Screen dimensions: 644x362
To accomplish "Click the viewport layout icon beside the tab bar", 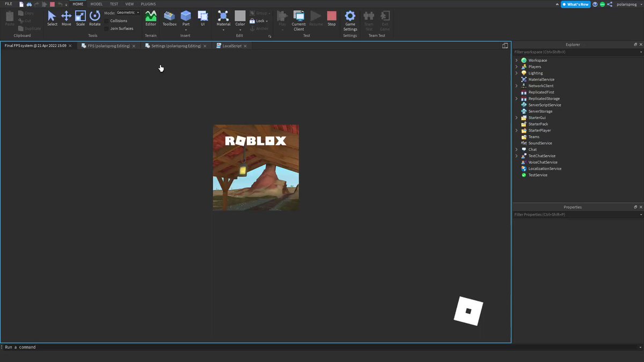I will (505, 46).
